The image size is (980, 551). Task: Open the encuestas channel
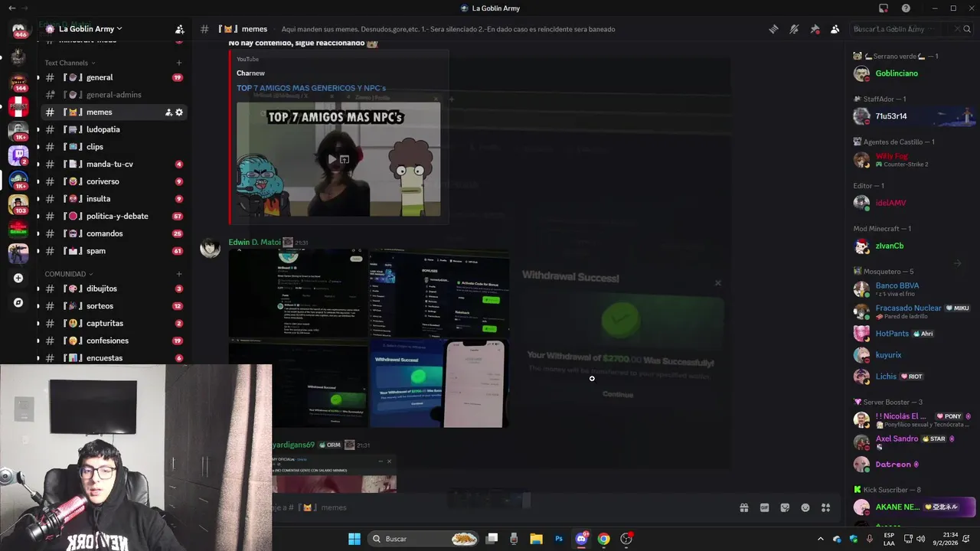click(x=113, y=358)
